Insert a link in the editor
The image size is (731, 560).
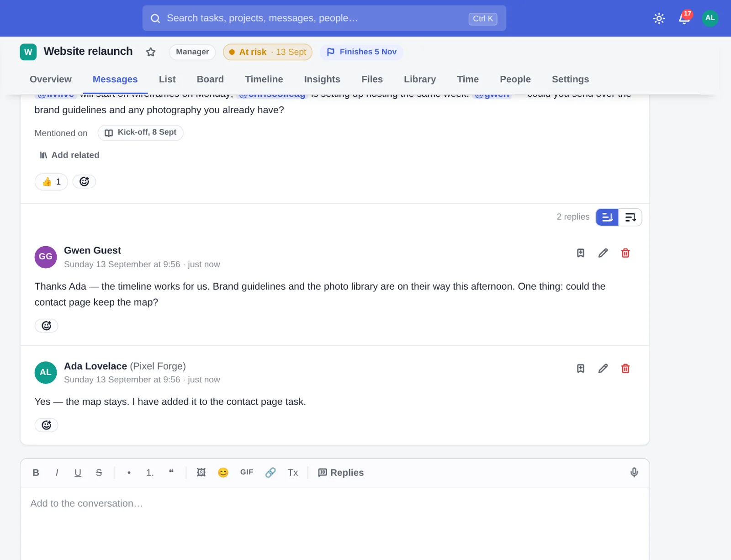pyautogui.click(x=270, y=473)
